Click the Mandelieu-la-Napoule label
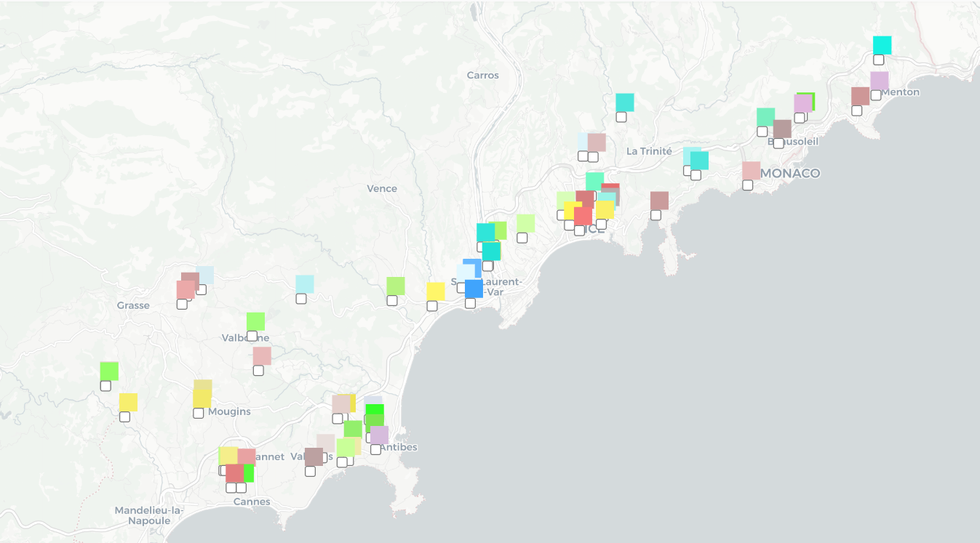Image resolution: width=980 pixels, height=543 pixels. (x=148, y=515)
